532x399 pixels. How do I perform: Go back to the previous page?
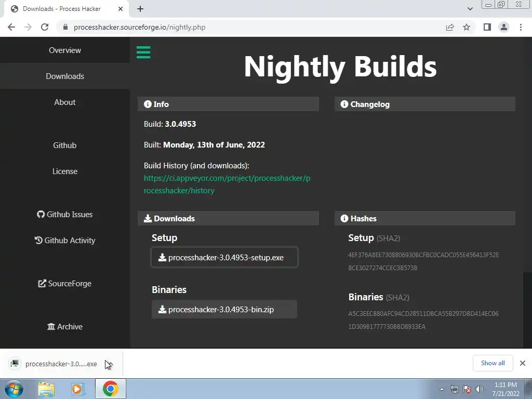tap(11, 27)
